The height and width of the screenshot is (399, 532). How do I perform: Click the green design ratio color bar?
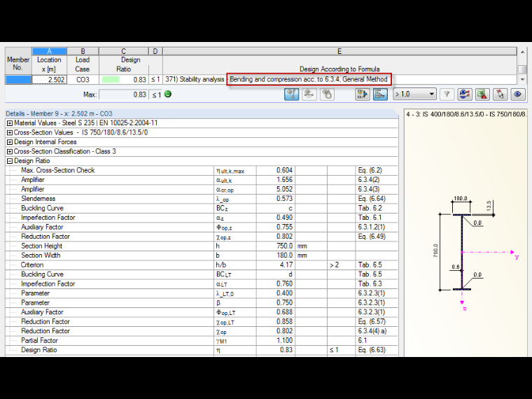111,80
